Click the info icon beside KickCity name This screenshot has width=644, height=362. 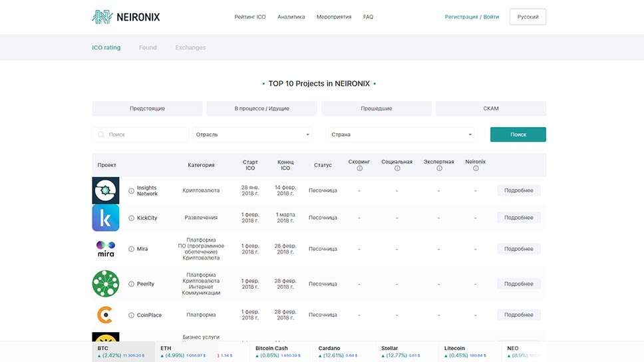(131, 218)
